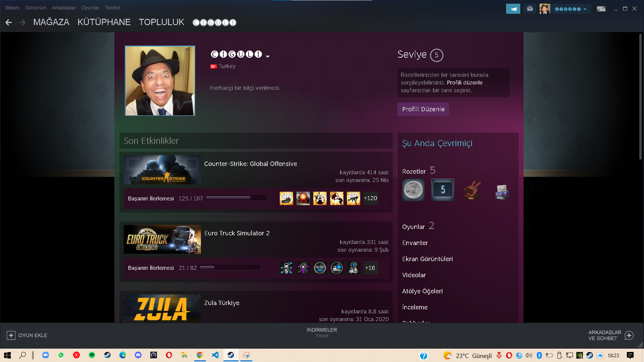Open Visual Studio Code from taskbar
Viewport: 644px width, 362px height.
click(215, 355)
